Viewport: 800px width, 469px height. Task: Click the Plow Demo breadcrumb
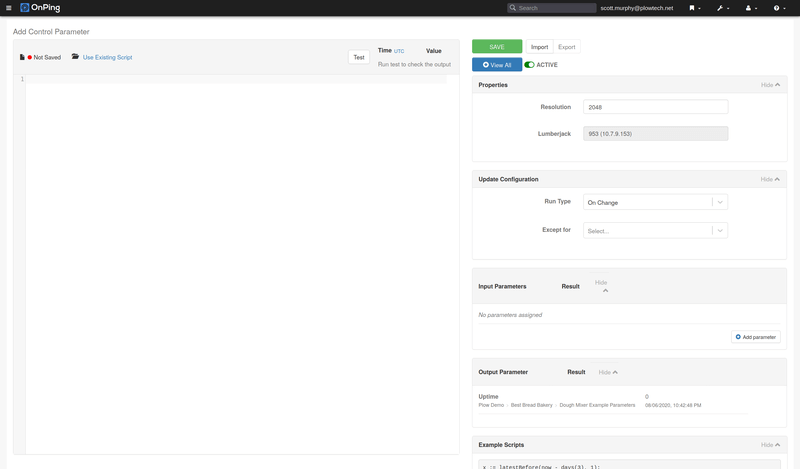click(x=491, y=405)
